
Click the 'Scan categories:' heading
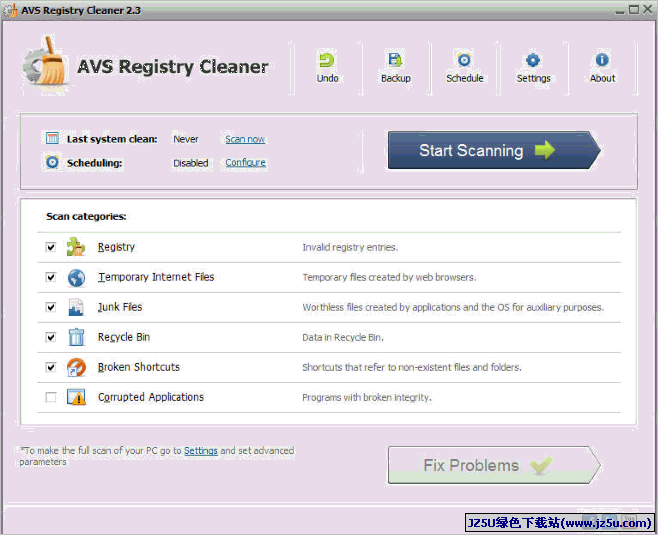pyautogui.click(x=86, y=217)
